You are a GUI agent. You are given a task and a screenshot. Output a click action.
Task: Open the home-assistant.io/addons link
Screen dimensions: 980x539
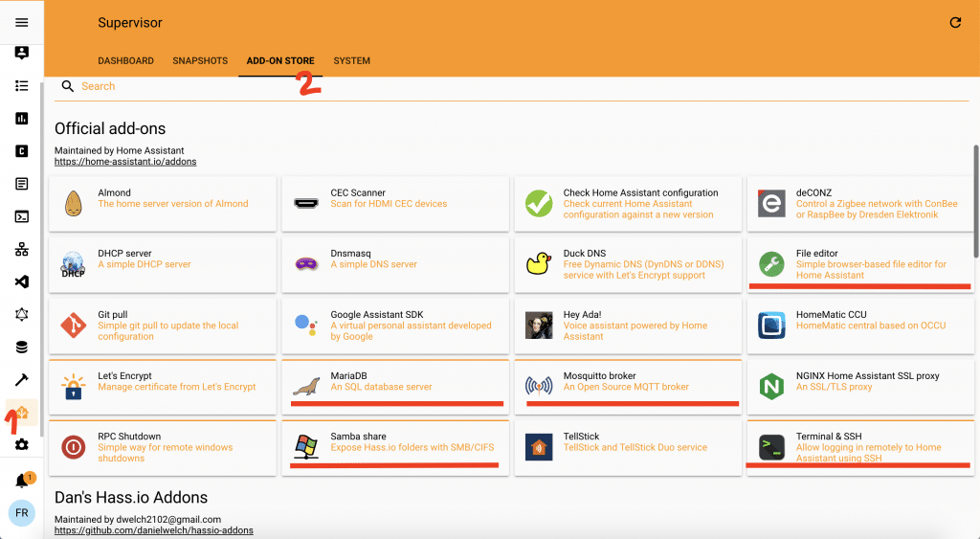click(125, 162)
